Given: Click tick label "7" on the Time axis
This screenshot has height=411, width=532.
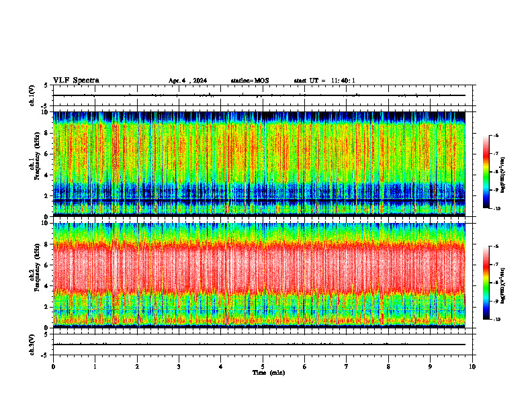Looking at the screenshot, I should coord(347,367).
